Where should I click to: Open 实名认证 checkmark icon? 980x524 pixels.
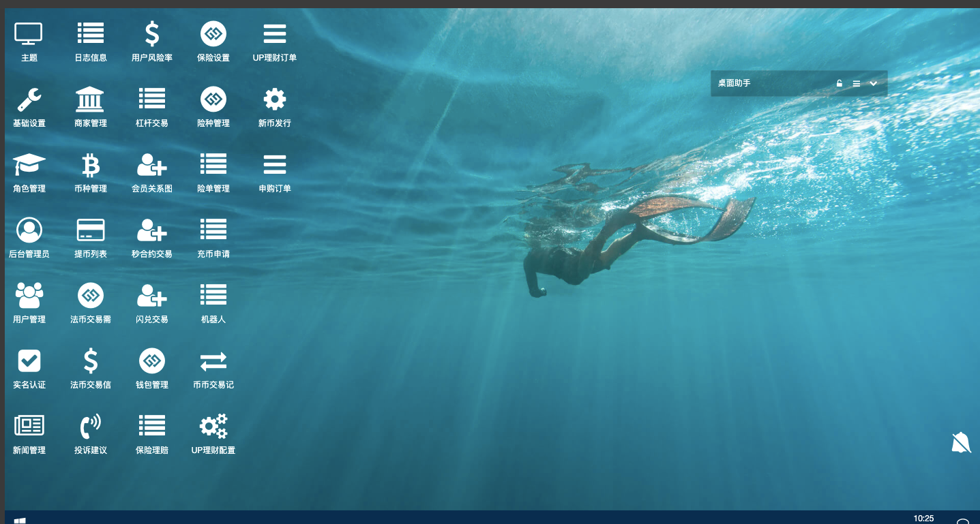point(29,361)
